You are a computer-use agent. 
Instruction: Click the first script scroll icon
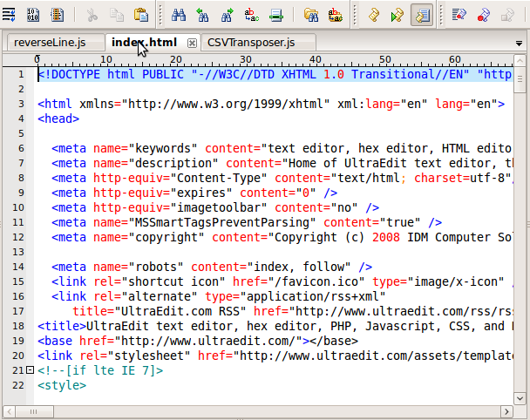(373, 15)
